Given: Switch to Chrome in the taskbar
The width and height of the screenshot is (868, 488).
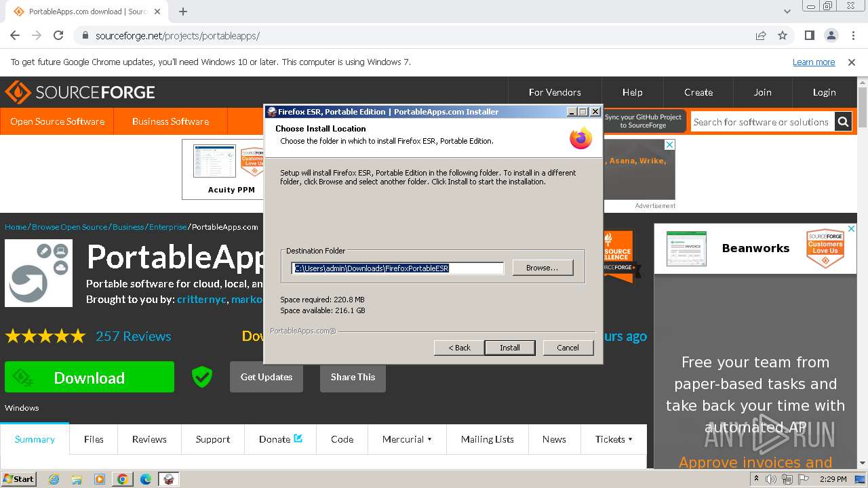Looking at the screenshot, I should [x=123, y=479].
